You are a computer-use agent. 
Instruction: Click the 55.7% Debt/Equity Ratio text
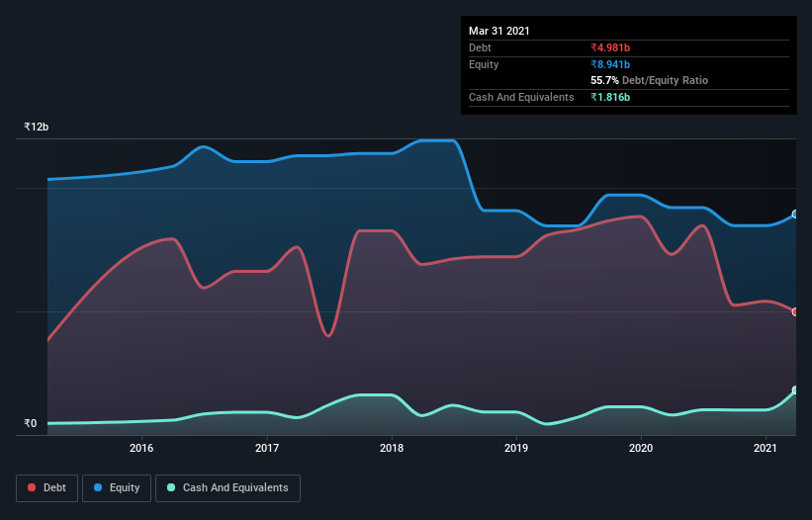click(x=650, y=80)
